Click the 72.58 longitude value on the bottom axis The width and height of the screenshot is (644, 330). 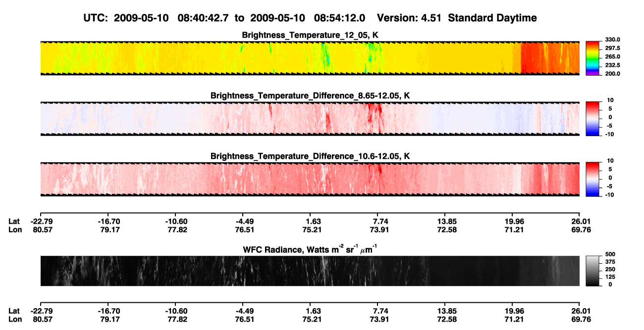coord(446,319)
